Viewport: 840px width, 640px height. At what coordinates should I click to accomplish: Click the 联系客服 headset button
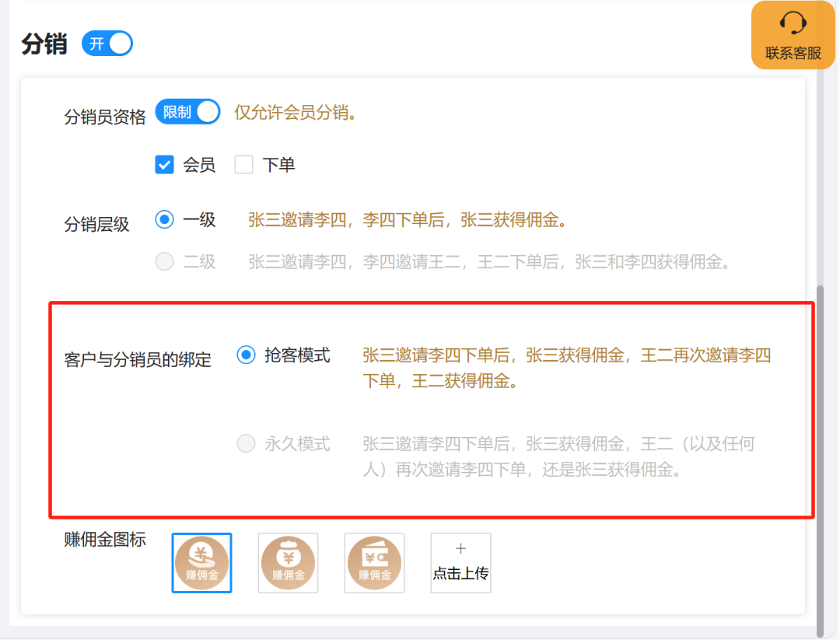pos(793,35)
